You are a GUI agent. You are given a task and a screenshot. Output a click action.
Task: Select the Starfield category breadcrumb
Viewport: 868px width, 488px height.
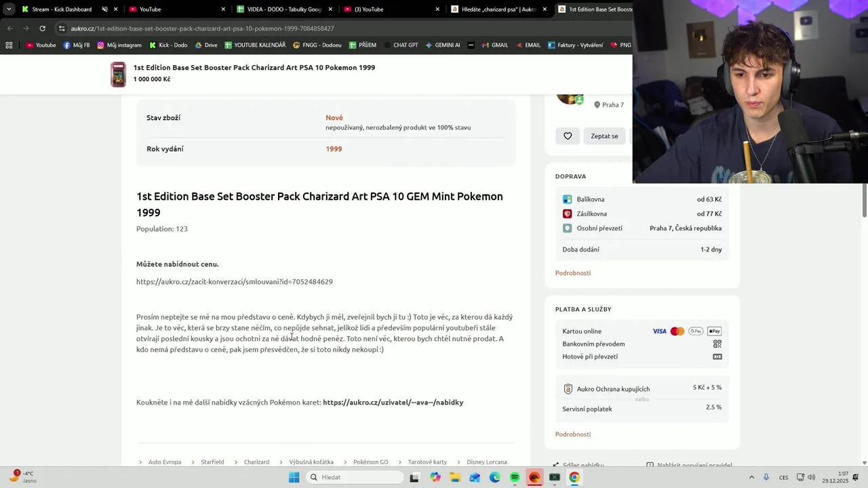(x=212, y=462)
